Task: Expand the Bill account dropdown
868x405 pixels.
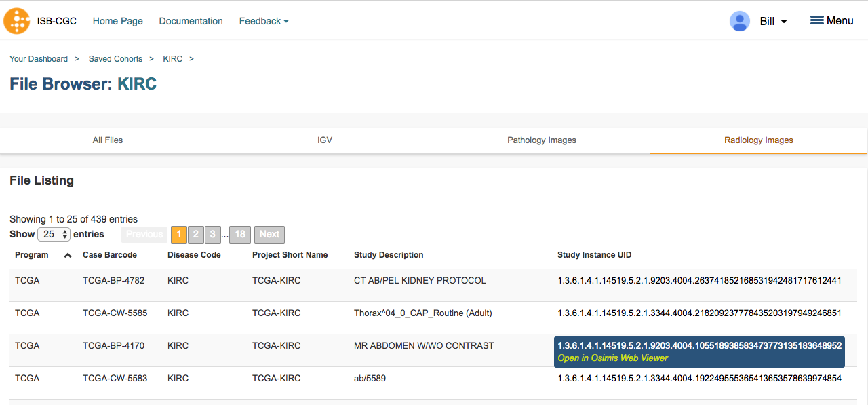Action: pyautogui.click(x=774, y=21)
